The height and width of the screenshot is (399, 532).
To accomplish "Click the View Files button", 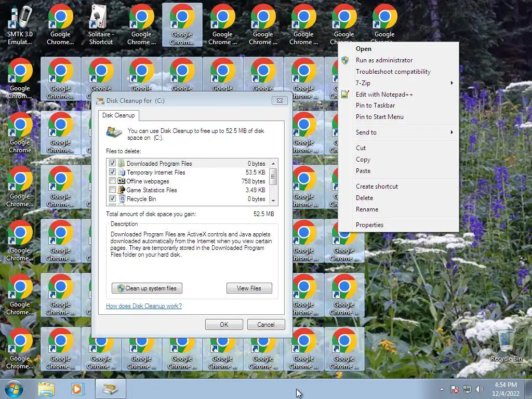I will click(249, 288).
